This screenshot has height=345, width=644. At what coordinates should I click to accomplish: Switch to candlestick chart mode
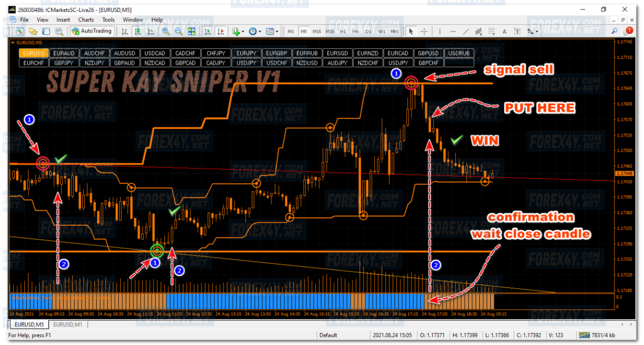[x=138, y=31]
